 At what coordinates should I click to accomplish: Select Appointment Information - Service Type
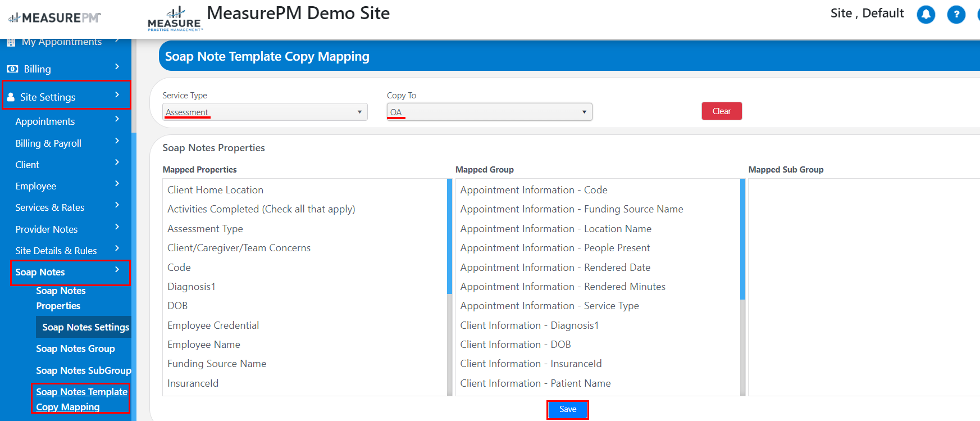click(x=549, y=306)
